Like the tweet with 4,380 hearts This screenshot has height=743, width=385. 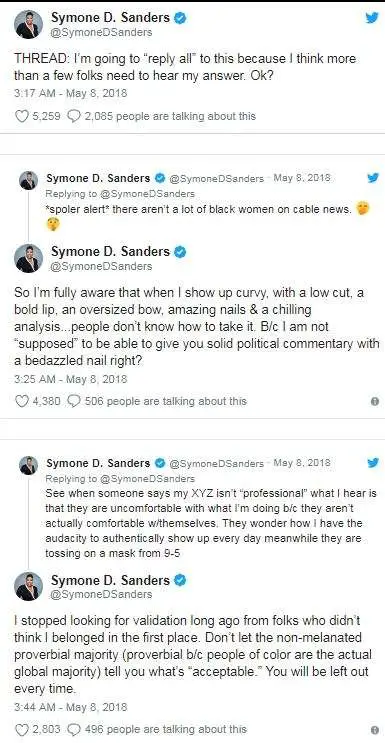pyautogui.click(x=22, y=401)
